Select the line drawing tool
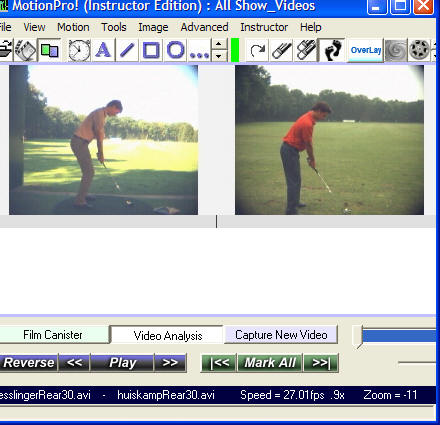The width and height of the screenshot is (440, 425). (x=127, y=50)
